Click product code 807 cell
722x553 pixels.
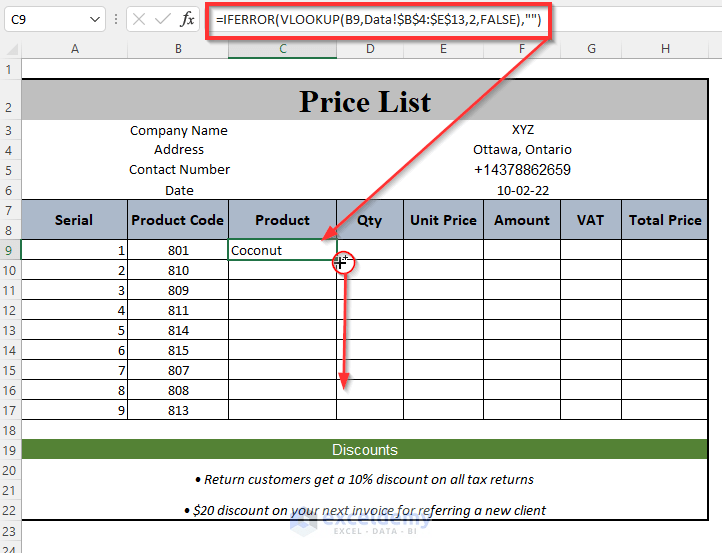pyautogui.click(x=178, y=370)
